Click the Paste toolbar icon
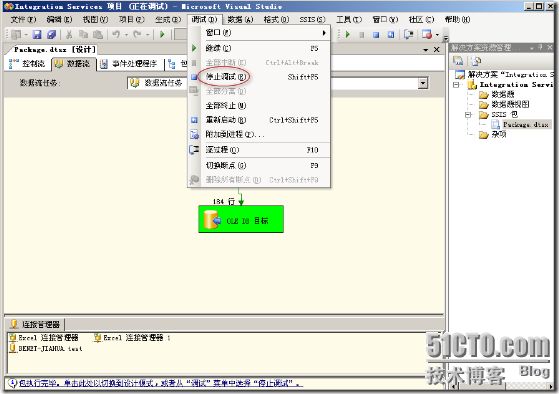This screenshot has height=394, width=559. tap(98, 35)
